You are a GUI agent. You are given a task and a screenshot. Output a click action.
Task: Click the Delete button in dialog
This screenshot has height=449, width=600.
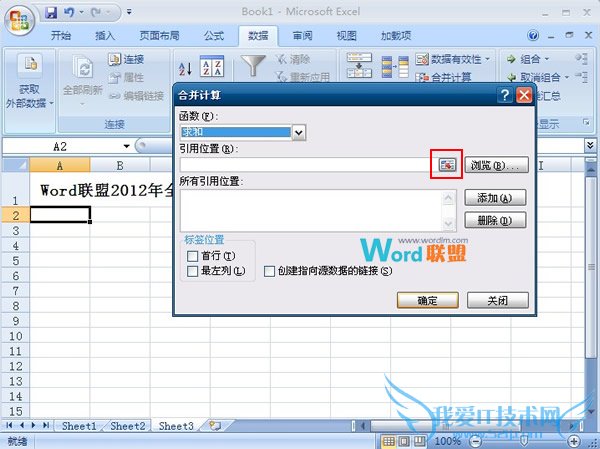(495, 220)
